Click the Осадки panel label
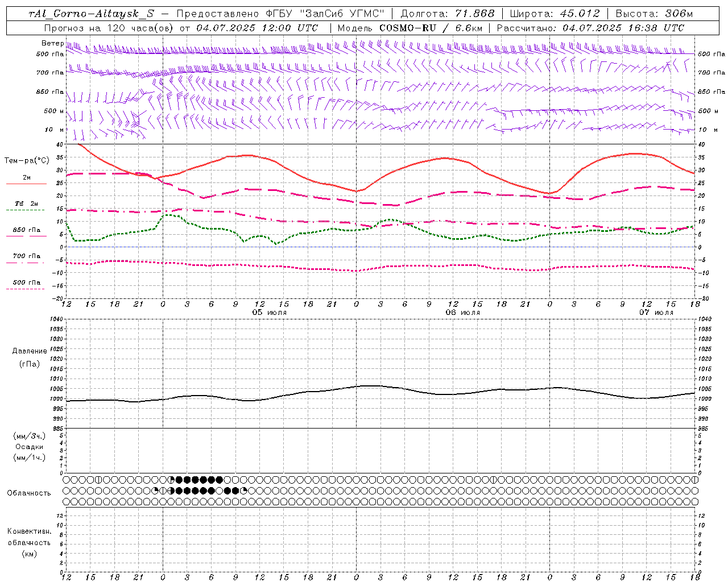This screenshot has height=582, width=728. click(30, 447)
